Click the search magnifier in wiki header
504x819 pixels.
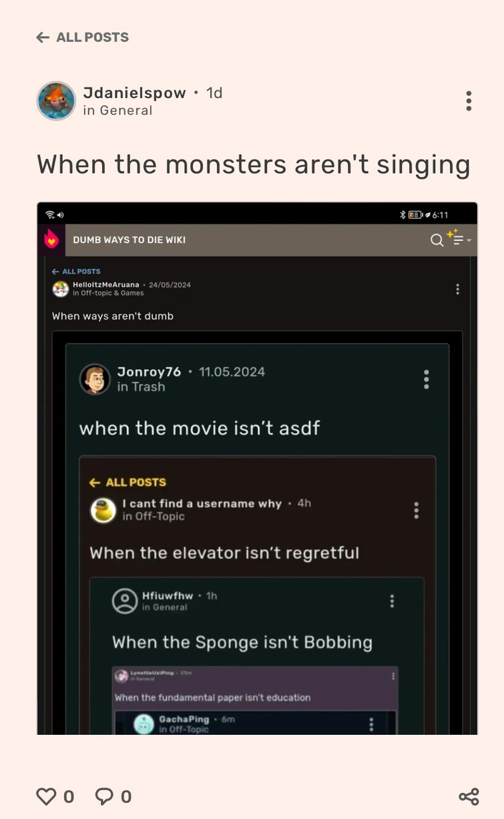pos(437,240)
